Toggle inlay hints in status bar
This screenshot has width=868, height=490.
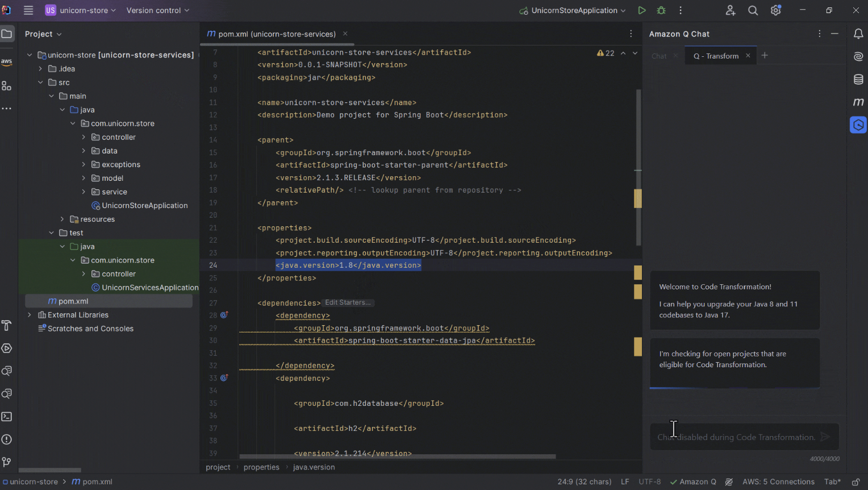pyautogui.click(x=729, y=481)
